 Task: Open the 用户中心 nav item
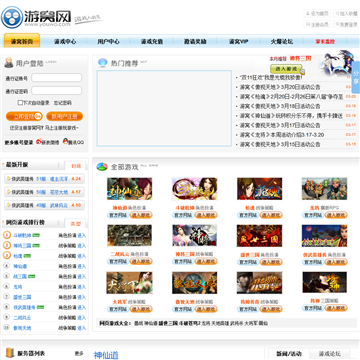click(108, 42)
